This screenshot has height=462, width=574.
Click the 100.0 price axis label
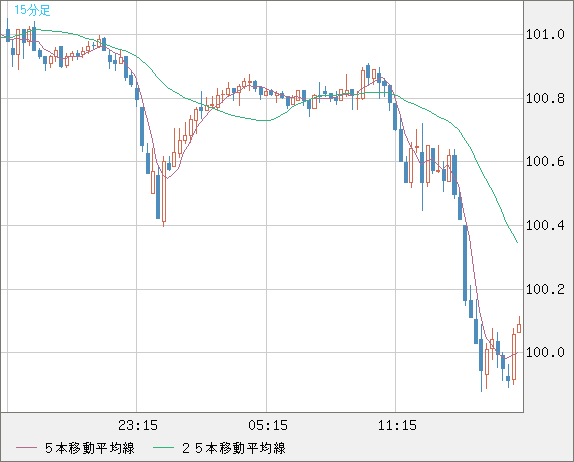[545, 353]
